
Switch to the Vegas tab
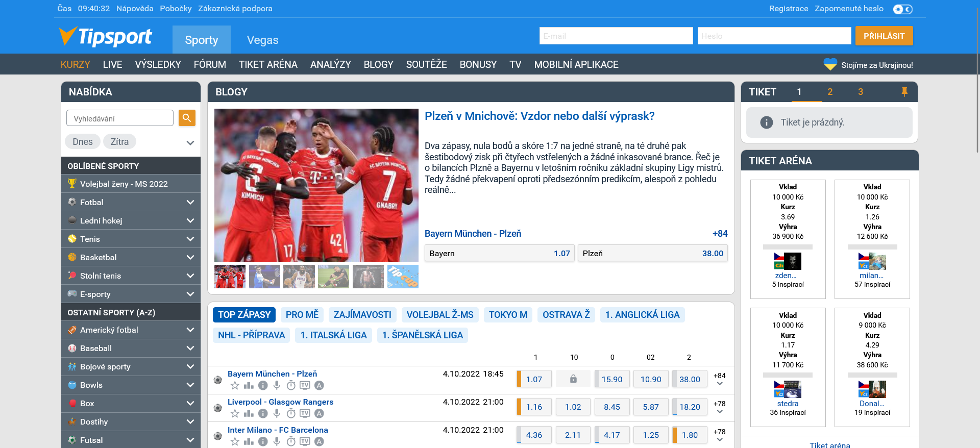262,40
